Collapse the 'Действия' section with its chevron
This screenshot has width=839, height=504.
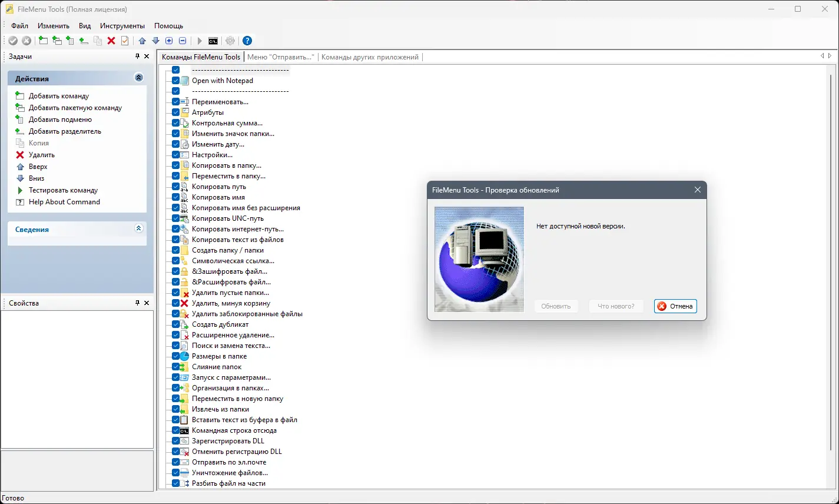139,78
